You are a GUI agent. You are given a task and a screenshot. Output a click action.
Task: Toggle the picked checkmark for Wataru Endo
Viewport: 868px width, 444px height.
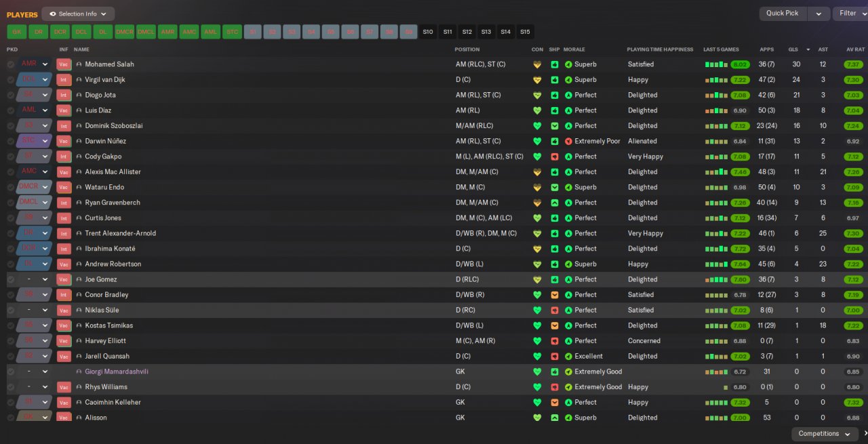point(11,187)
